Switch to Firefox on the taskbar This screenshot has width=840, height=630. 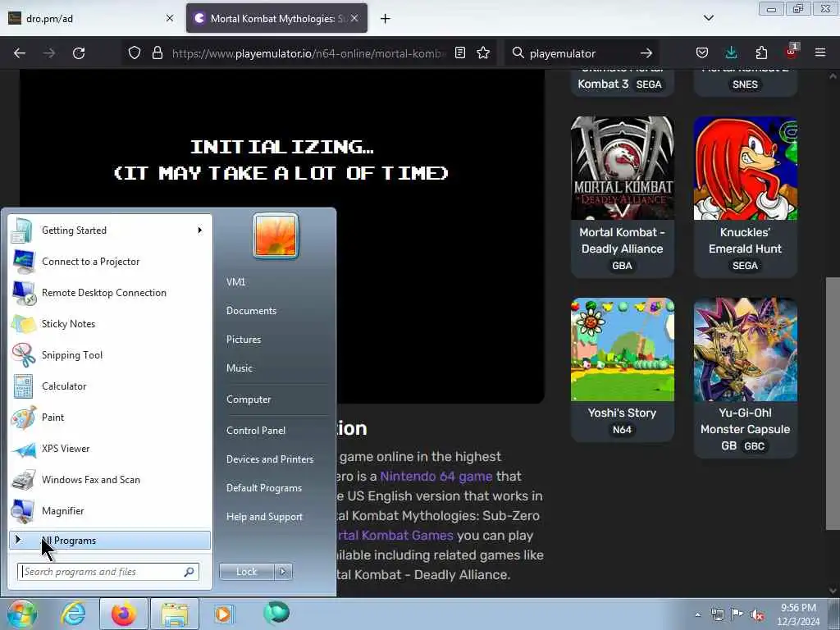tap(124, 614)
